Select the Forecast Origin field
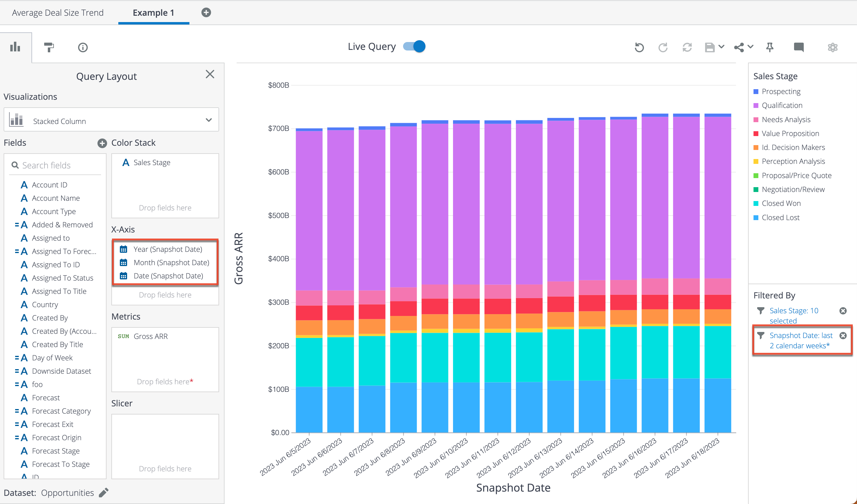Image resolution: width=857 pixels, height=504 pixels. [57, 438]
